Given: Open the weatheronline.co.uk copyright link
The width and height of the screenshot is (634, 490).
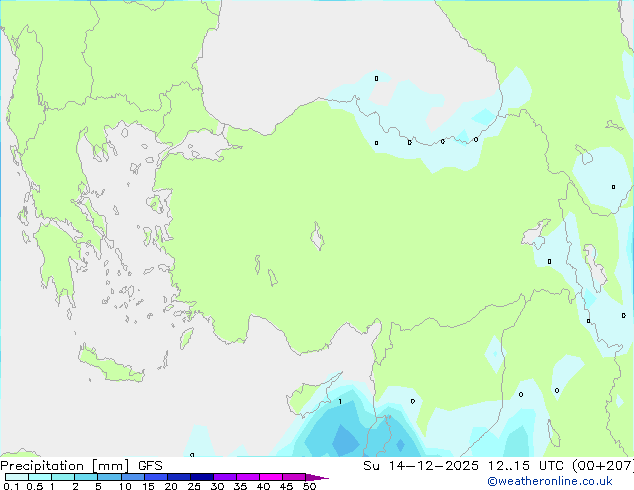Looking at the screenshot, I should point(549,481).
